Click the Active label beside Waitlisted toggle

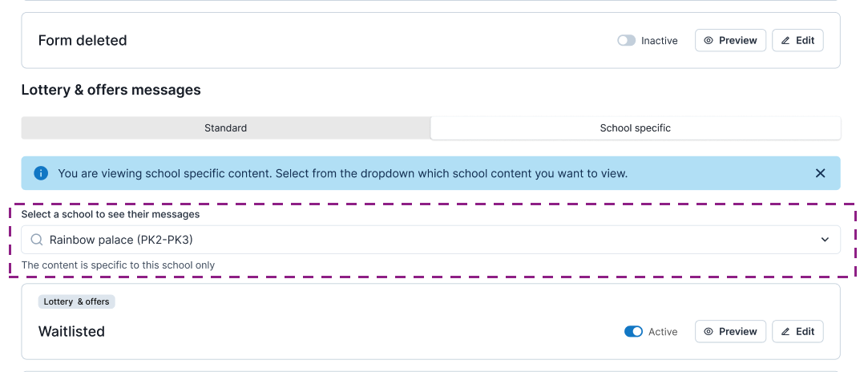[x=663, y=332]
